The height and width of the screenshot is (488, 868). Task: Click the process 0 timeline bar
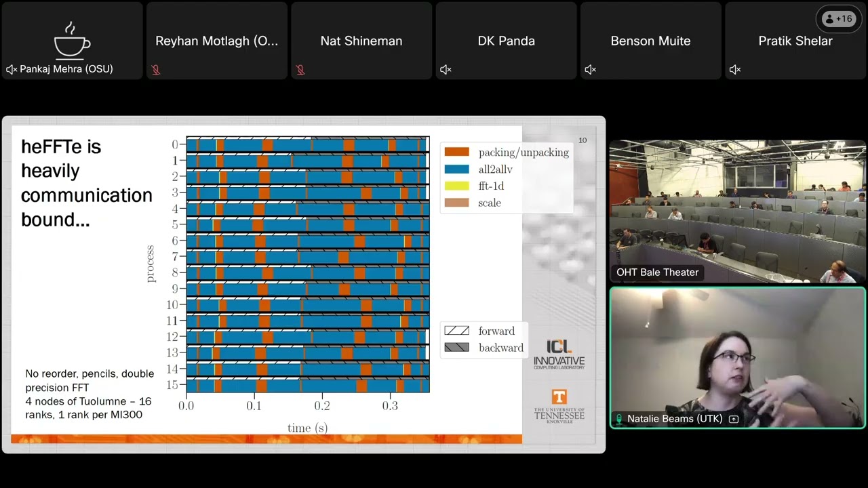coord(308,144)
